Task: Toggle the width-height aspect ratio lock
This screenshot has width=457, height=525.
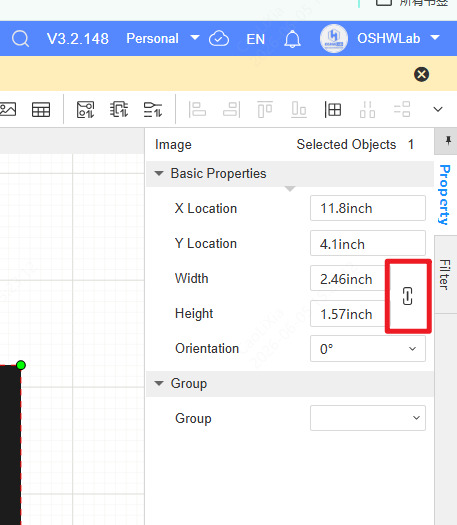Action: click(x=407, y=296)
